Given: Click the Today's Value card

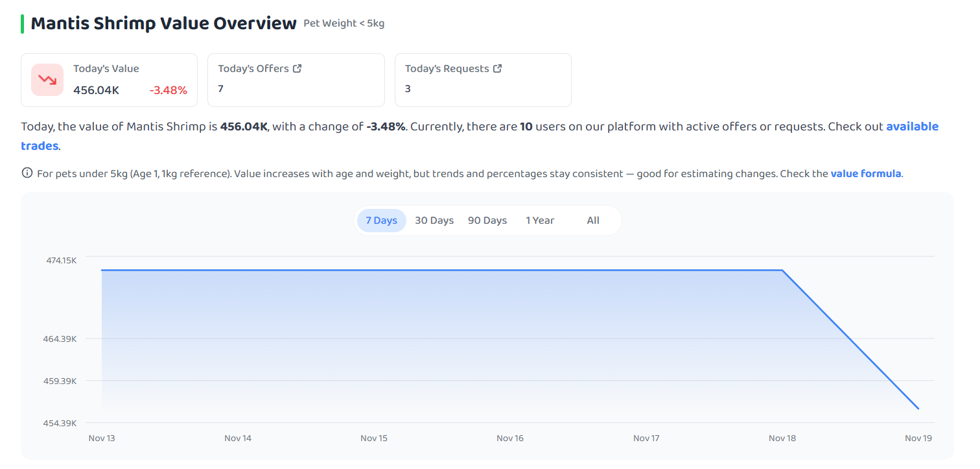Looking at the screenshot, I should tap(109, 80).
